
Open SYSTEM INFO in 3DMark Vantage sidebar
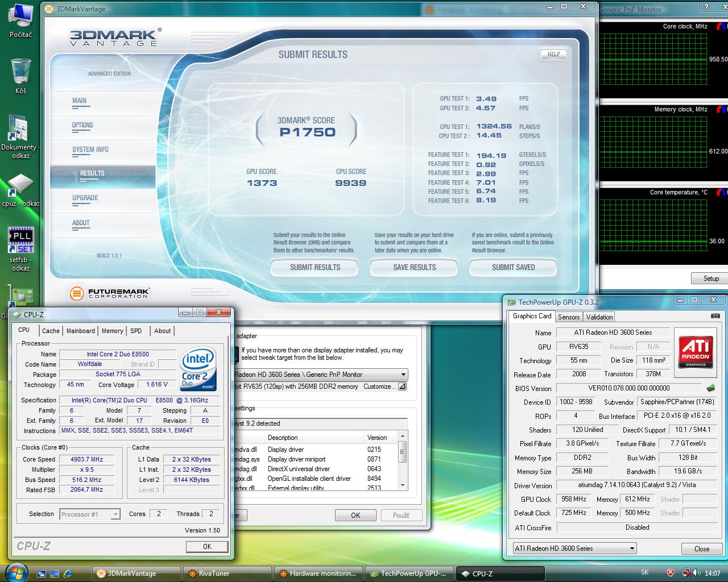click(x=90, y=150)
